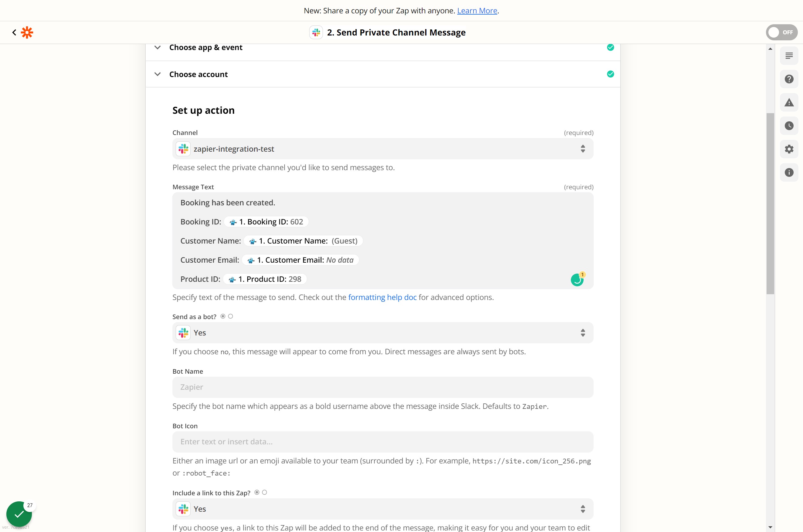Open the help question mark icon
Viewport: 803px width, 532px height.
789,79
